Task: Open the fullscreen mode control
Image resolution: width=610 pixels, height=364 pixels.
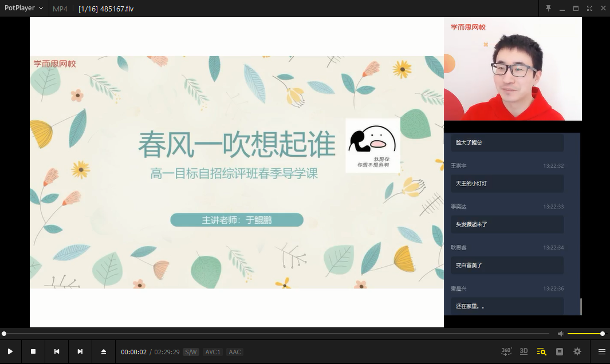Action: [x=589, y=8]
